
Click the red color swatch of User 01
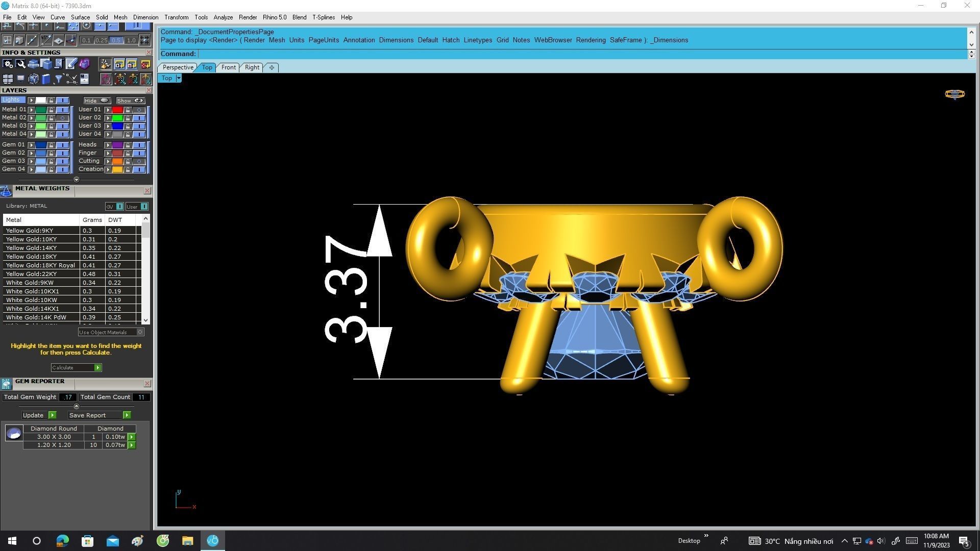click(117, 110)
